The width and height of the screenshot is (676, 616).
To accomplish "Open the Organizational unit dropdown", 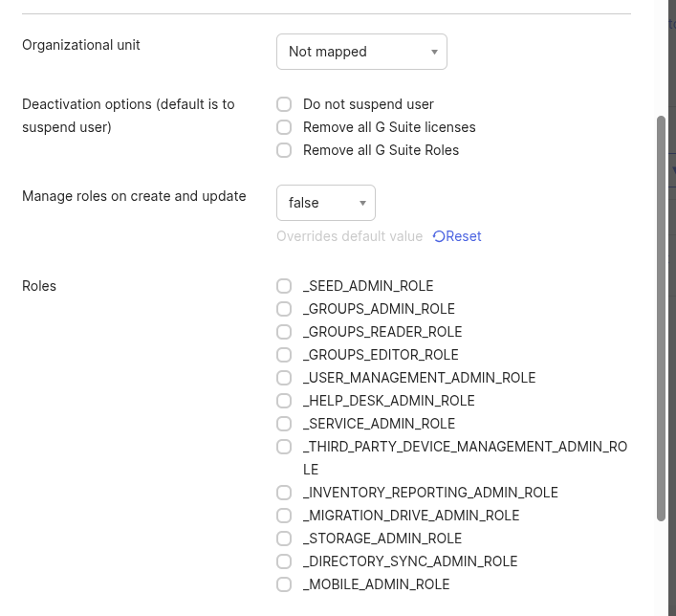I will click(x=360, y=52).
